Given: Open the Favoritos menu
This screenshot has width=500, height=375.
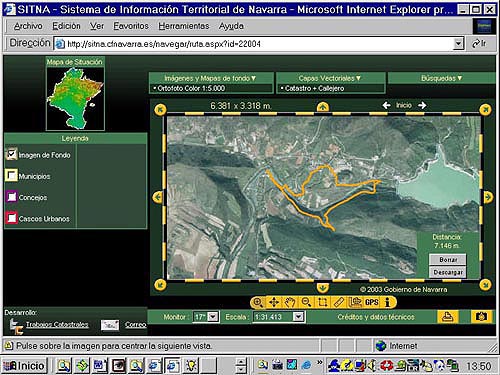Looking at the screenshot, I should point(131,26).
